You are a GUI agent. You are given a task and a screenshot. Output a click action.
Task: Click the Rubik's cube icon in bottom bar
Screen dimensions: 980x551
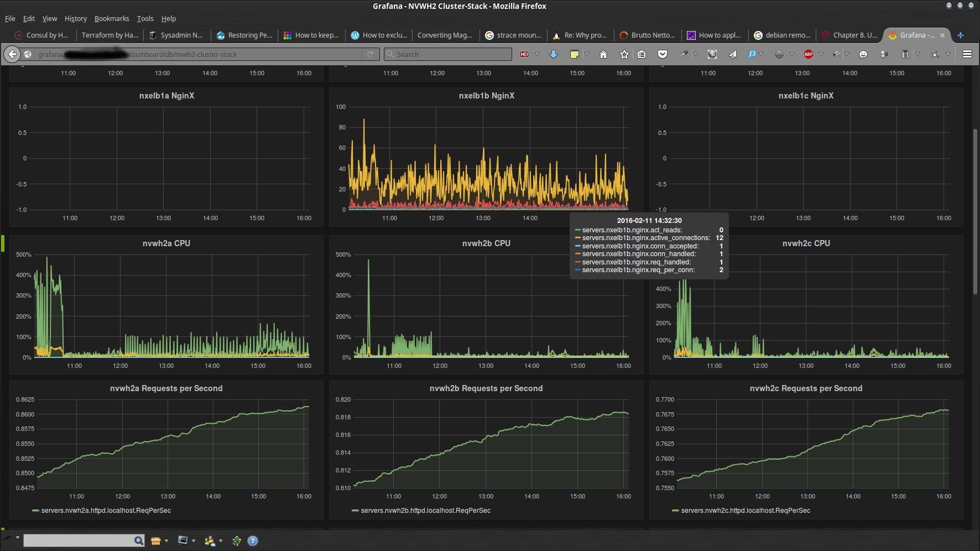point(237,541)
